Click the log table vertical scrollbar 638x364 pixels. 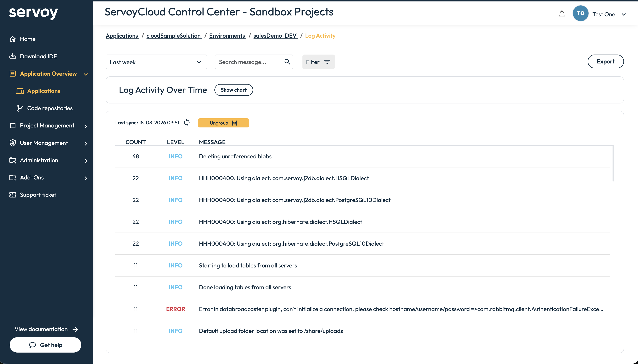tap(613, 163)
